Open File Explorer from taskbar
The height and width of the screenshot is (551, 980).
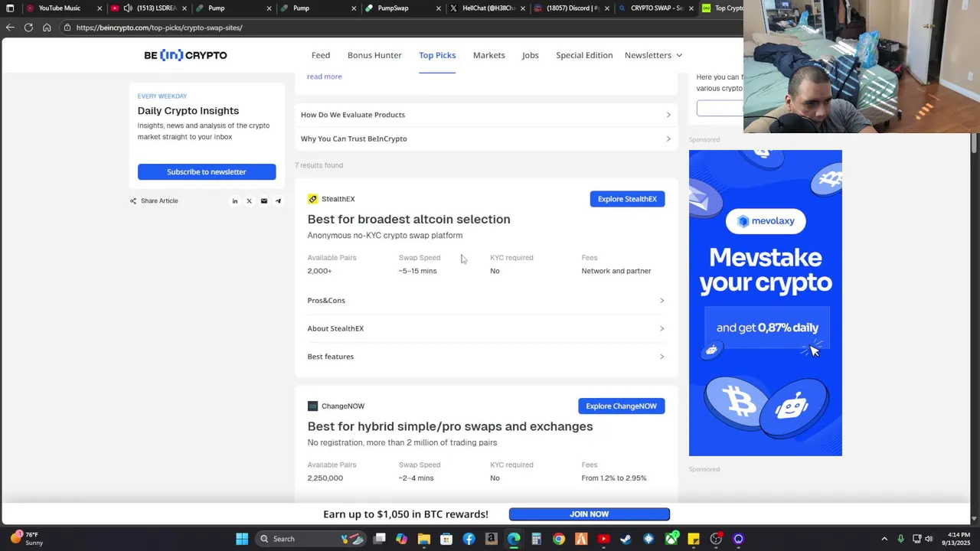point(424,539)
